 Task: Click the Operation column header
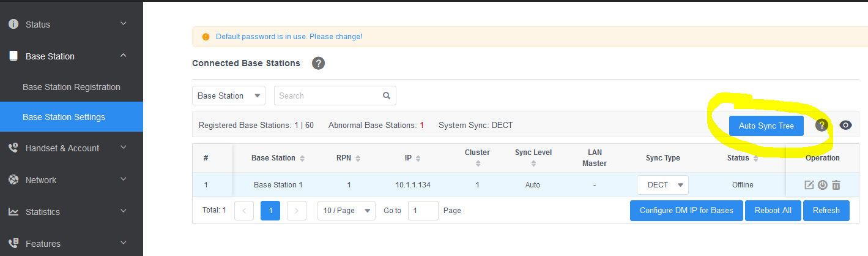(x=823, y=158)
